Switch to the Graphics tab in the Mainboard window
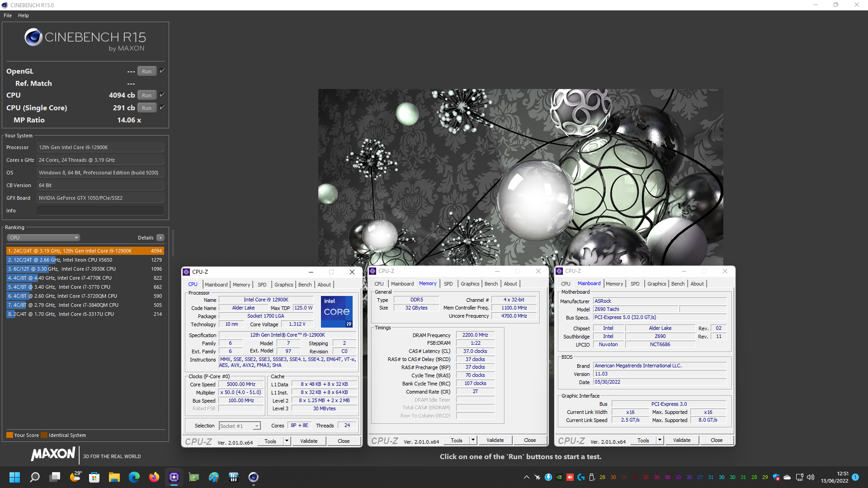The image size is (868, 488). (657, 284)
